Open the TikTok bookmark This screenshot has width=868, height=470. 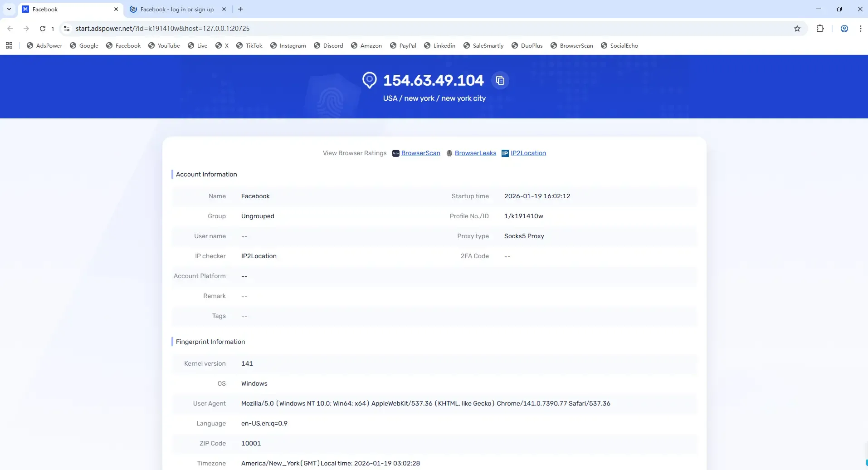pyautogui.click(x=249, y=45)
